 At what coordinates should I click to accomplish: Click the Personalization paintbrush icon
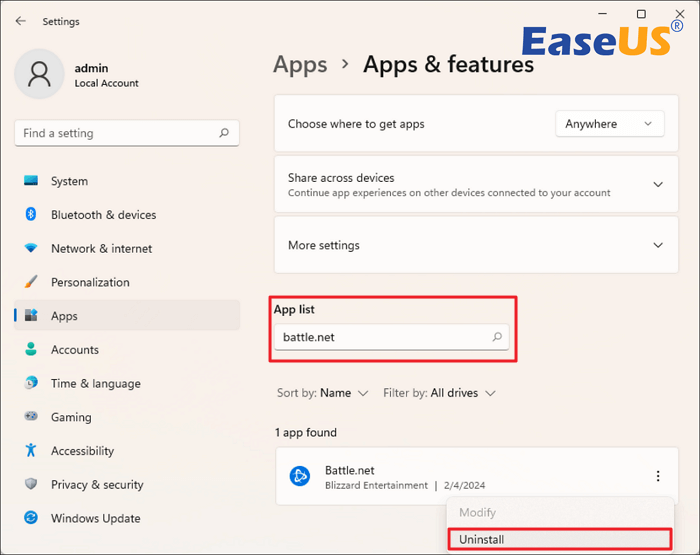[31, 282]
